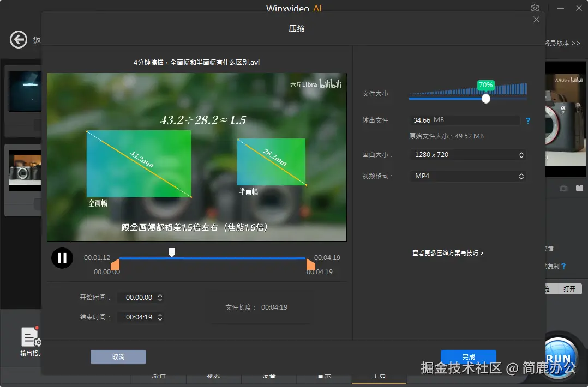Screen dimensions: 588x387
Task: Click the end time field 00:04:19
Action: click(x=139, y=317)
